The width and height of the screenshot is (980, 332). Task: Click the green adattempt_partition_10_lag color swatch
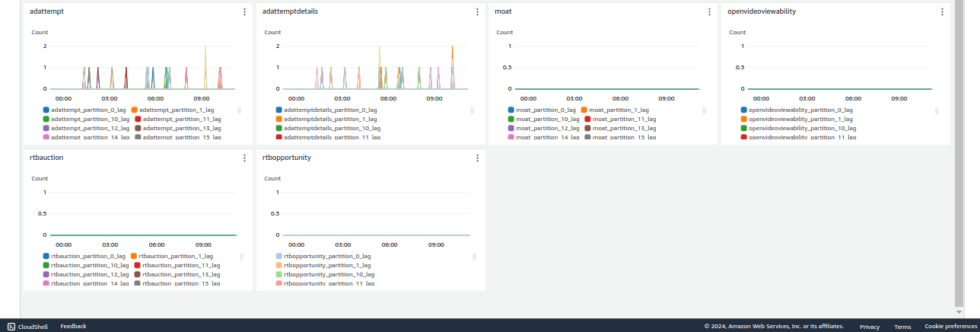[x=46, y=119]
